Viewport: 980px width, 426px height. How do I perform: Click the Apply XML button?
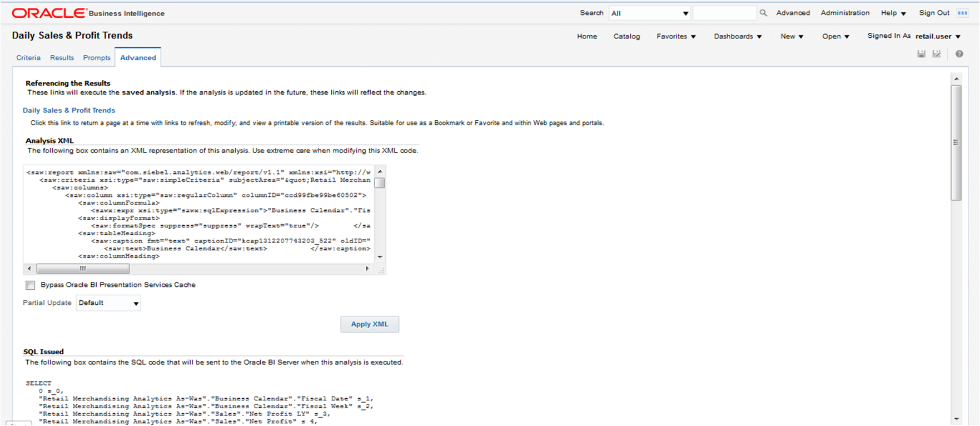click(x=370, y=324)
